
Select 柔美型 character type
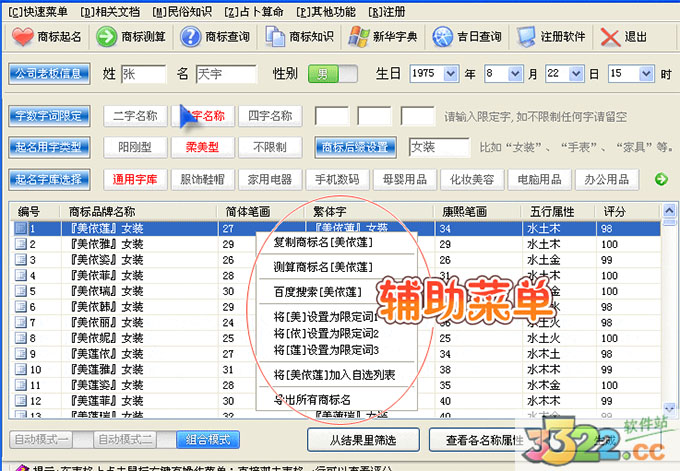coord(203,147)
